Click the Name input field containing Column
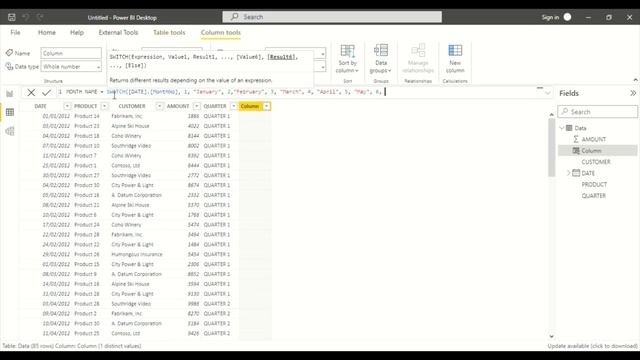640x360 pixels. click(x=71, y=53)
